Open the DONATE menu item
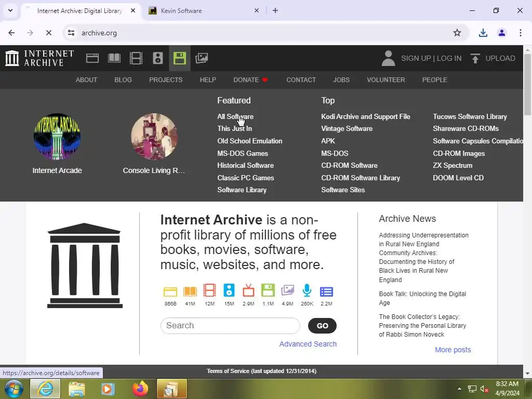Image resolution: width=532 pixels, height=399 pixels. point(250,79)
